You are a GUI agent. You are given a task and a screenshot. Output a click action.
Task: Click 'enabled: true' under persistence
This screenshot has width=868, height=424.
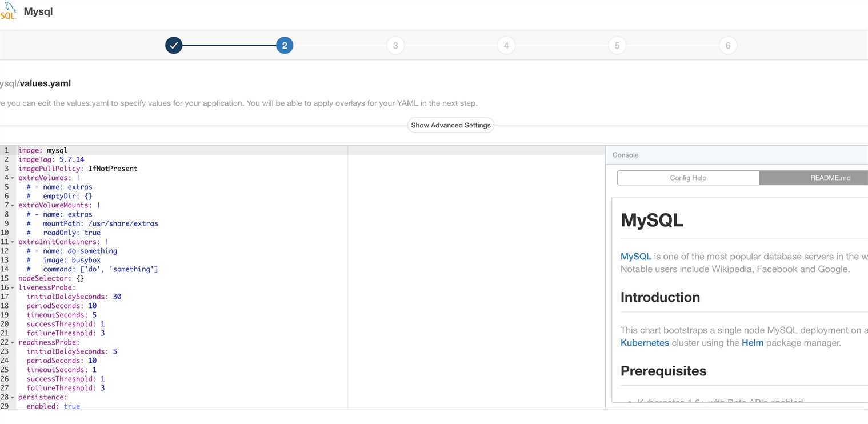[x=53, y=406]
